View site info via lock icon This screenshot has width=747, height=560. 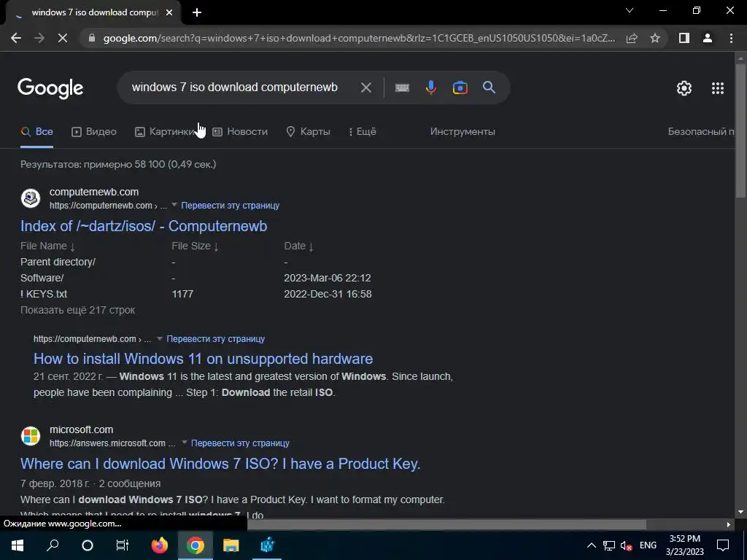tap(92, 38)
